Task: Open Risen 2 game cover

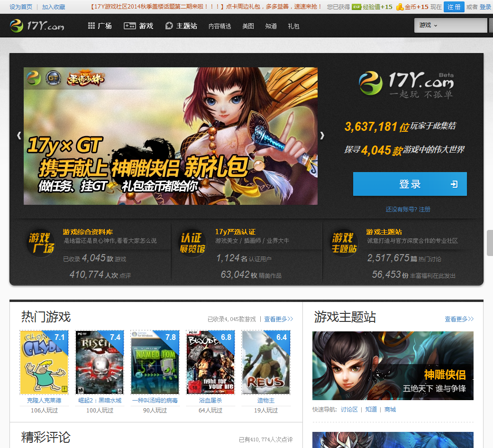Action: pyautogui.click(x=100, y=362)
